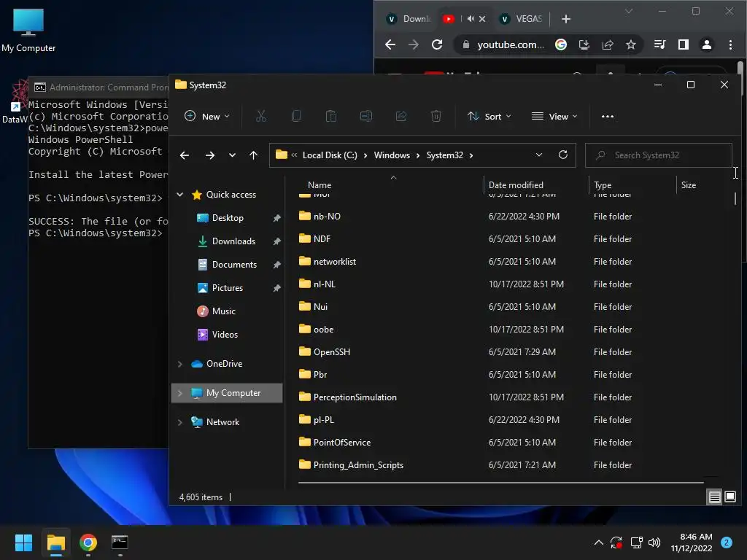
Task: Select Pictures in the navigation pane
Action: (x=228, y=287)
